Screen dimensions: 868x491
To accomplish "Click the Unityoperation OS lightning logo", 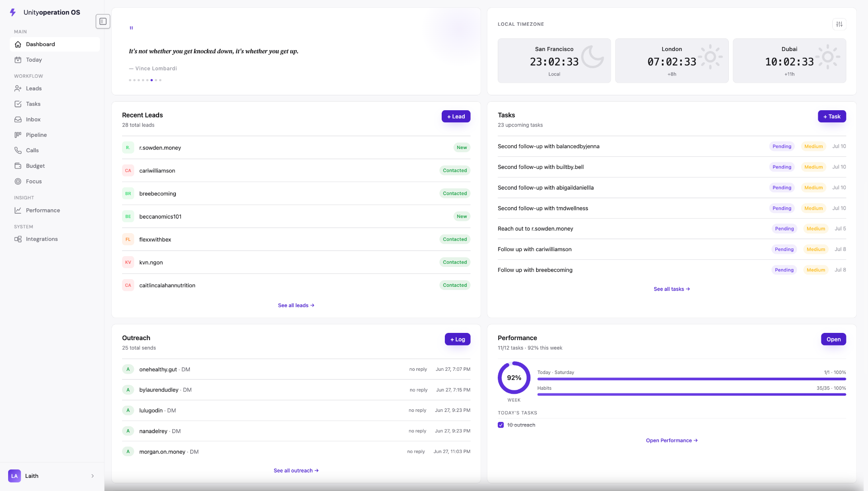I will 13,12.
